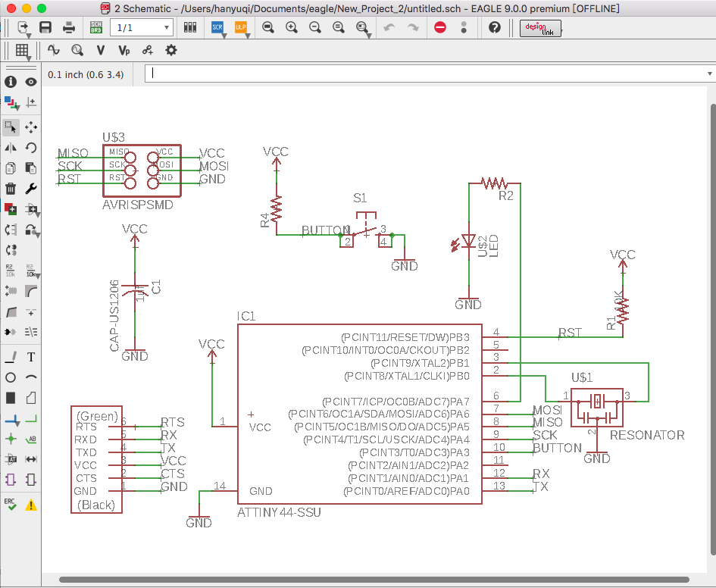Open the design link button
Image resolution: width=716 pixels, height=588 pixels.
pos(539,28)
